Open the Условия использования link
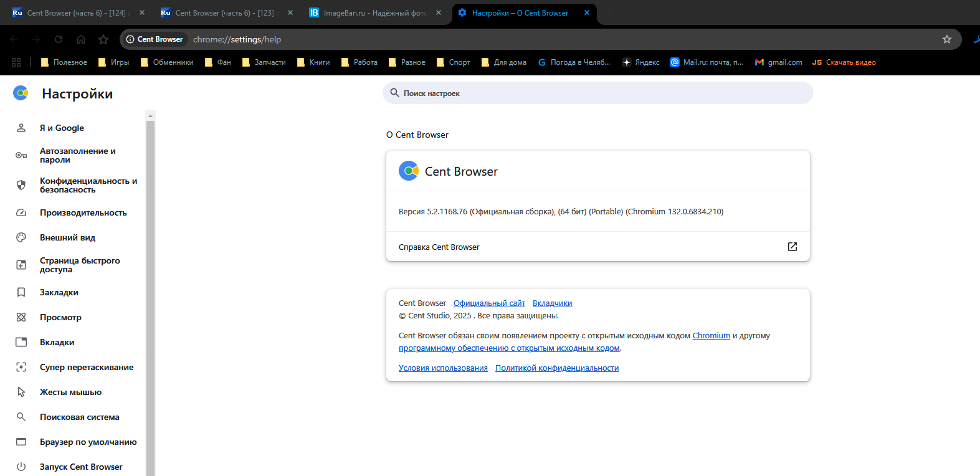The image size is (980, 476). 443,368
